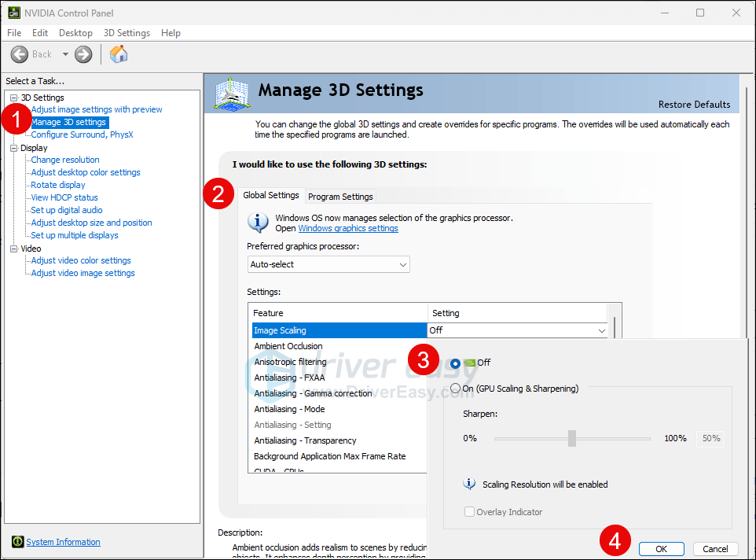Click the Forward arrow toolbar icon
This screenshot has width=756, height=560.
tap(83, 54)
